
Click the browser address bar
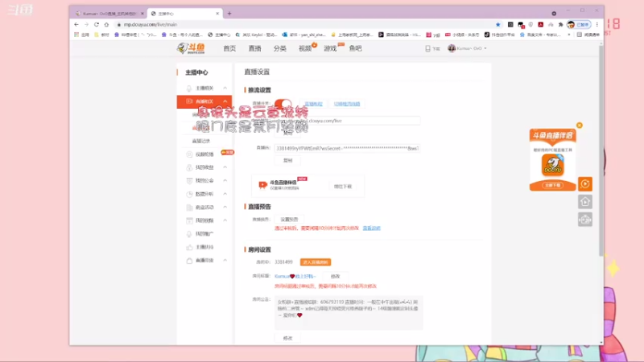coord(303,25)
